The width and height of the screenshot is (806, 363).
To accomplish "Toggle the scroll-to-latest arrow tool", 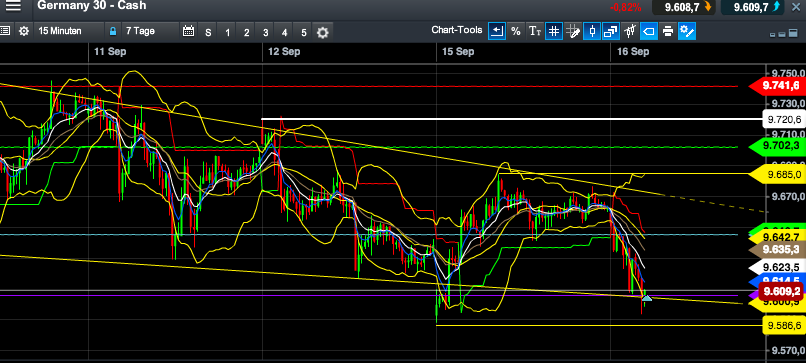I will [497, 31].
